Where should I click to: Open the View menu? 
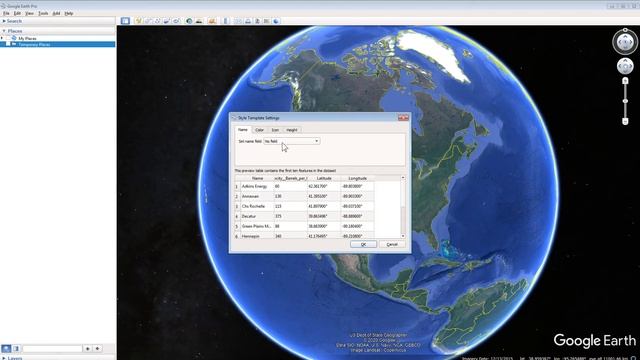tap(29, 13)
